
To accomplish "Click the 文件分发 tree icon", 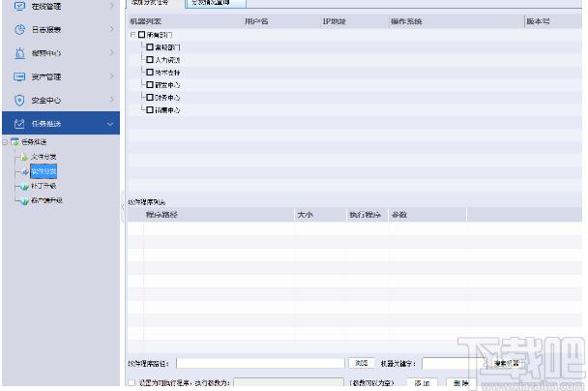I will point(24,157).
